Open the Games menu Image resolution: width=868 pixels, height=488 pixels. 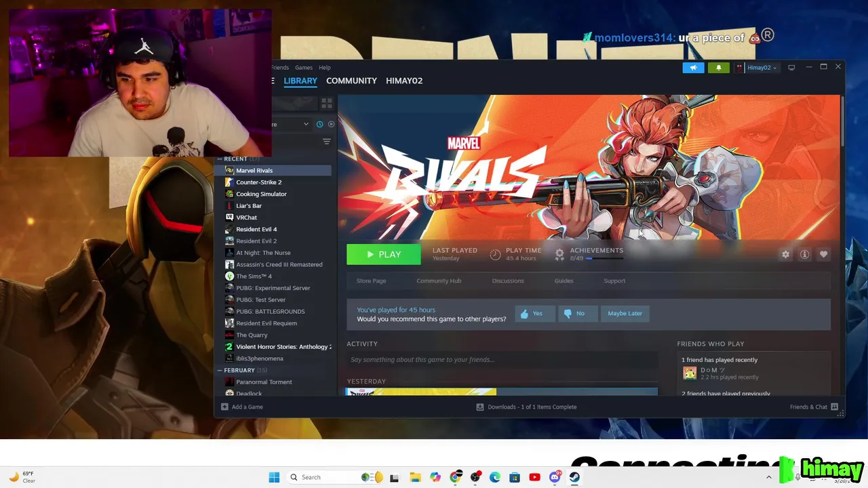tap(303, 68)
